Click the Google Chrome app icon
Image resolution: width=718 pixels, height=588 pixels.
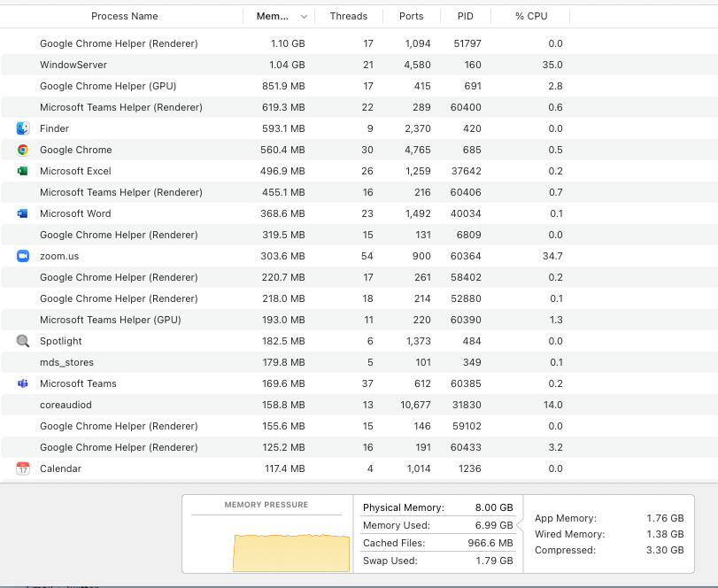coord(23,150)
